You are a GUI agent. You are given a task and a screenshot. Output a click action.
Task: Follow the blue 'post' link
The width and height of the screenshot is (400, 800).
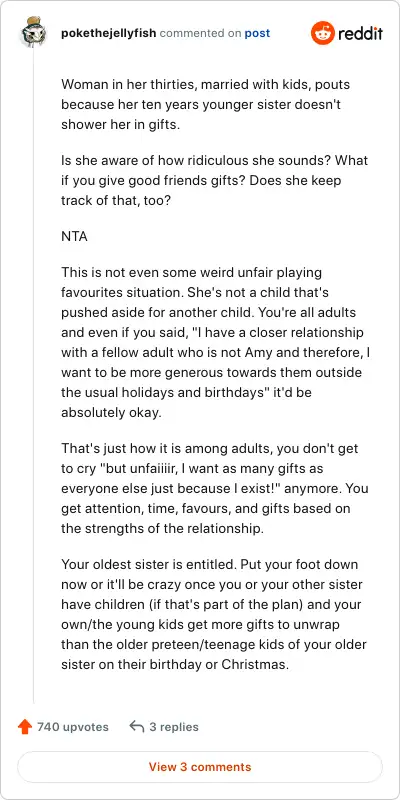(257, 34)
